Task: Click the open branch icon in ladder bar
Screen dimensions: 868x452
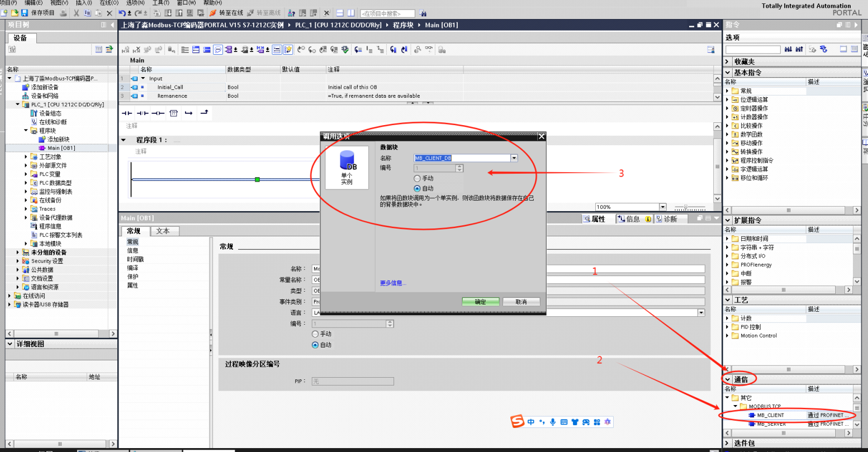Action: click(189, 113)
